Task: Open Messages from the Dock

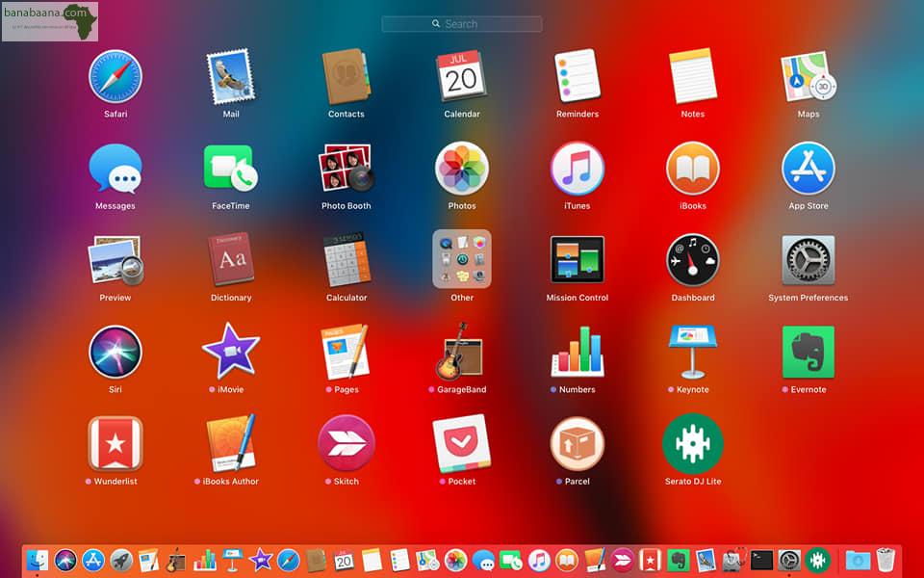Action: point(483,560)
